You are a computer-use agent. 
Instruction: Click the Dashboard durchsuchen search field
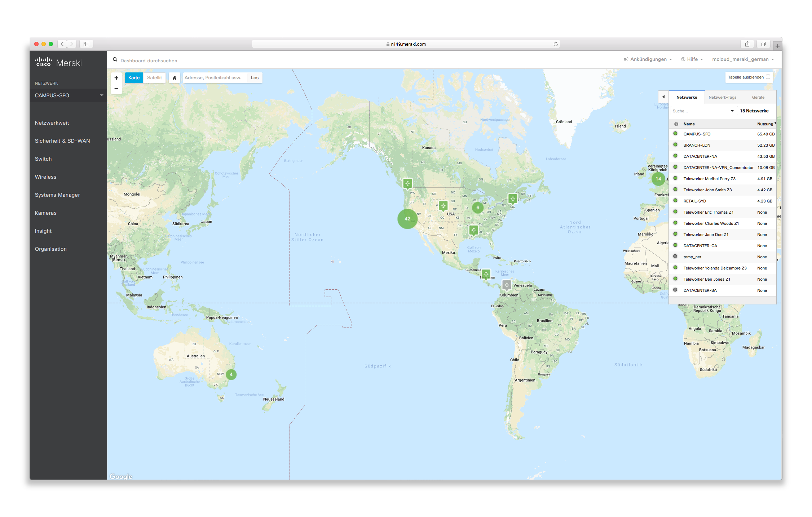(149, 61)
